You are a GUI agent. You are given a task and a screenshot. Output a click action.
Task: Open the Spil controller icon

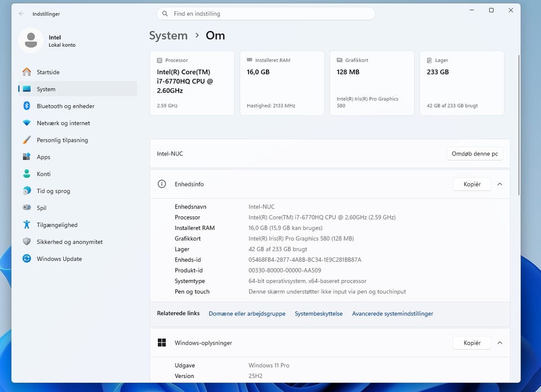pyautogui.click(x=26, y=208)
